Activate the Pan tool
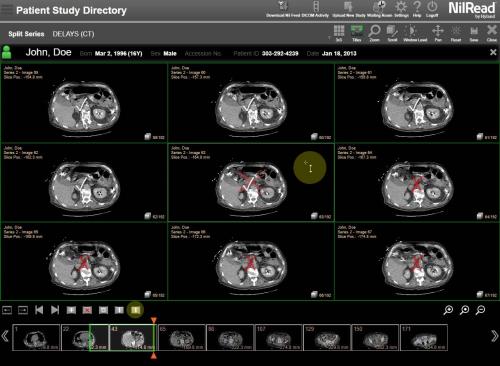The image size is (500, 366). point(438,33)
